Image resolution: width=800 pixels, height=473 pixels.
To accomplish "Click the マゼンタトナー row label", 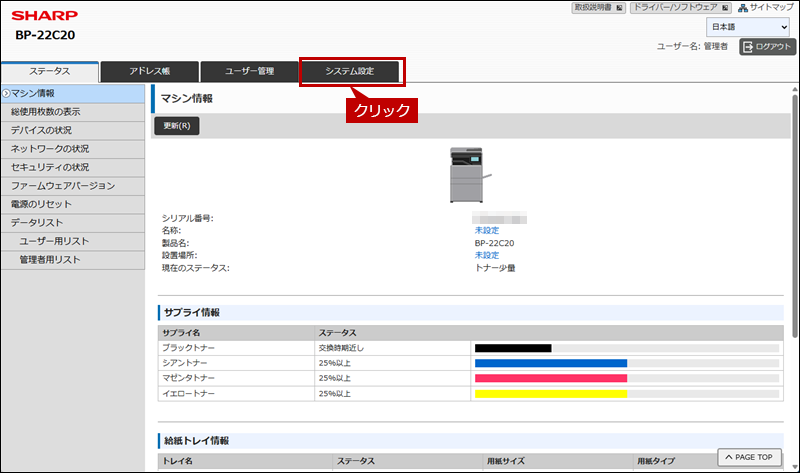I will point(188,378).
